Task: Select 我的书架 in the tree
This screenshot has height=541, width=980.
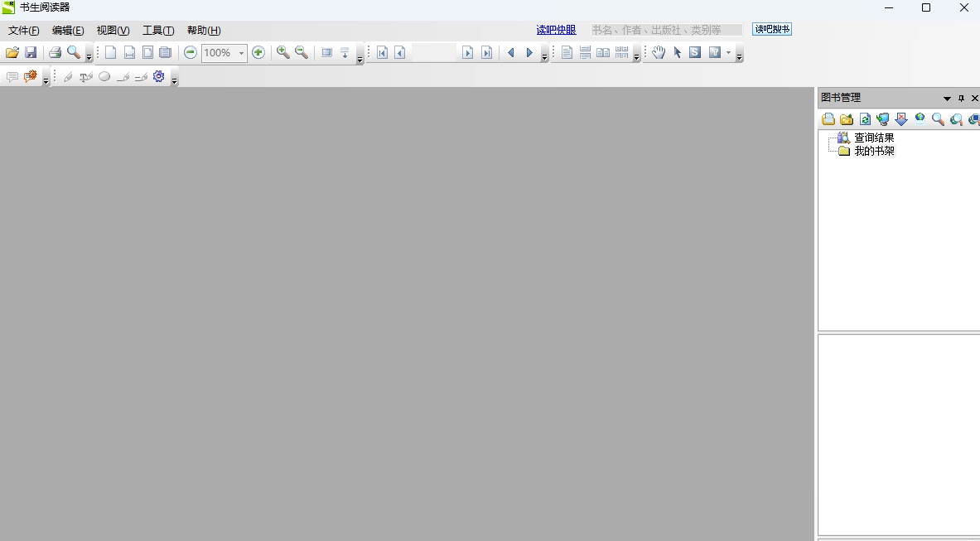Action: pyautogui.click(x=874, y=151)
